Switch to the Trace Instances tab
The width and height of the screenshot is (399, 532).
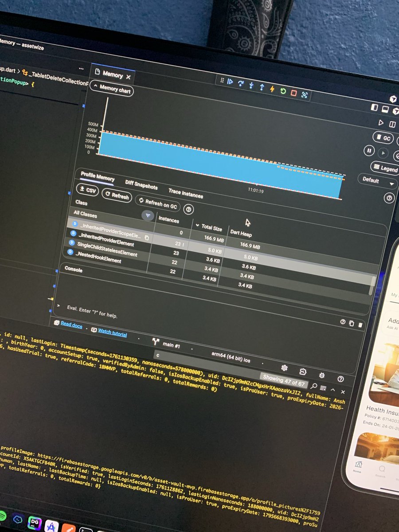pos(186,194)
